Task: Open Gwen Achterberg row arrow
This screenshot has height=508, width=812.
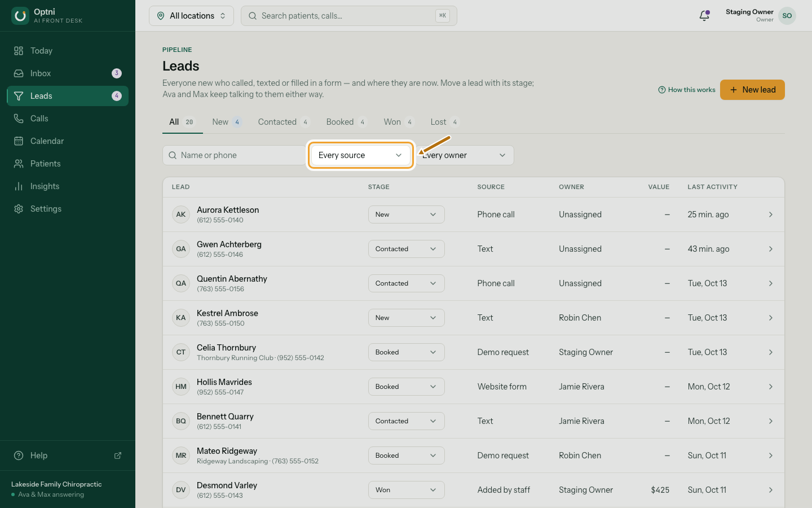Action: [770, 249]
